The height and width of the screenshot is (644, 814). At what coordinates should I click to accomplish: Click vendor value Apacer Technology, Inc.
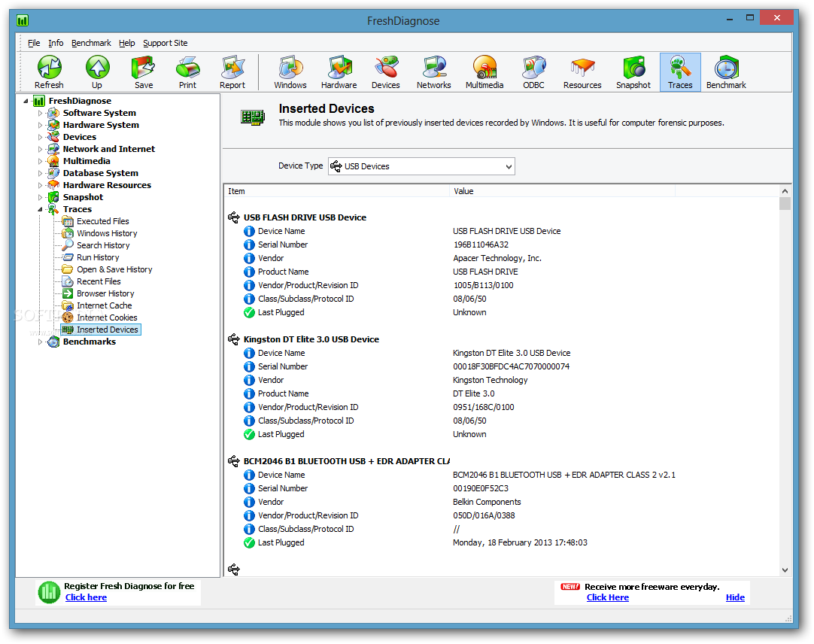pos(497,258)
